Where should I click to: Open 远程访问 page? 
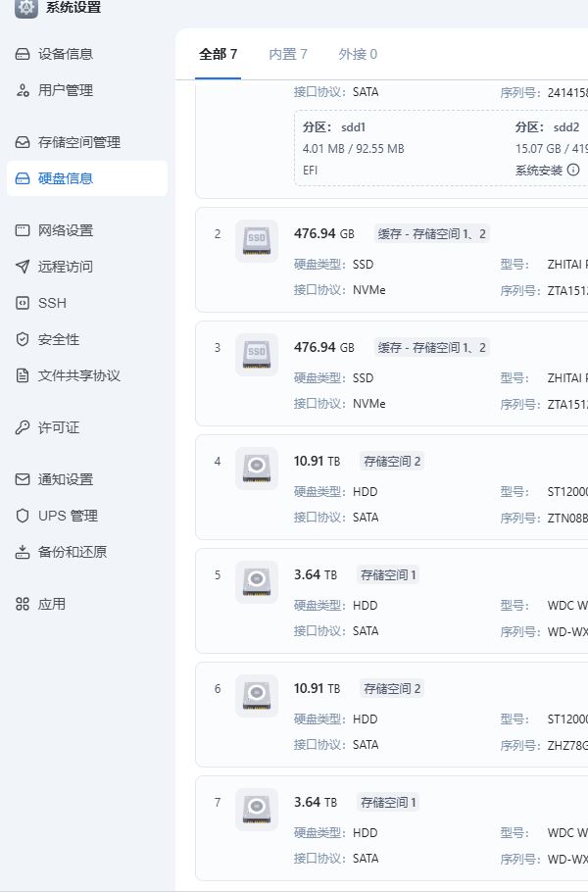87,267
